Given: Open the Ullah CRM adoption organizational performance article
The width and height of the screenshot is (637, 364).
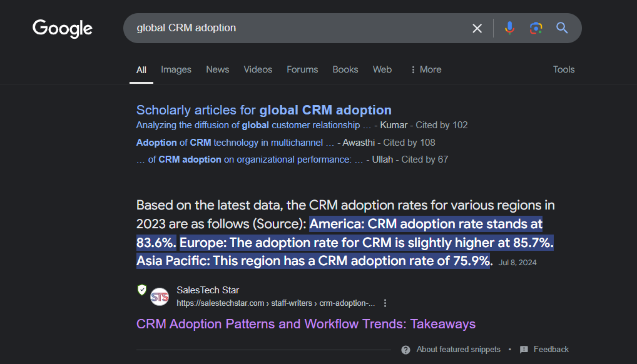Looking at the screenshot, I should coord(250,159).
